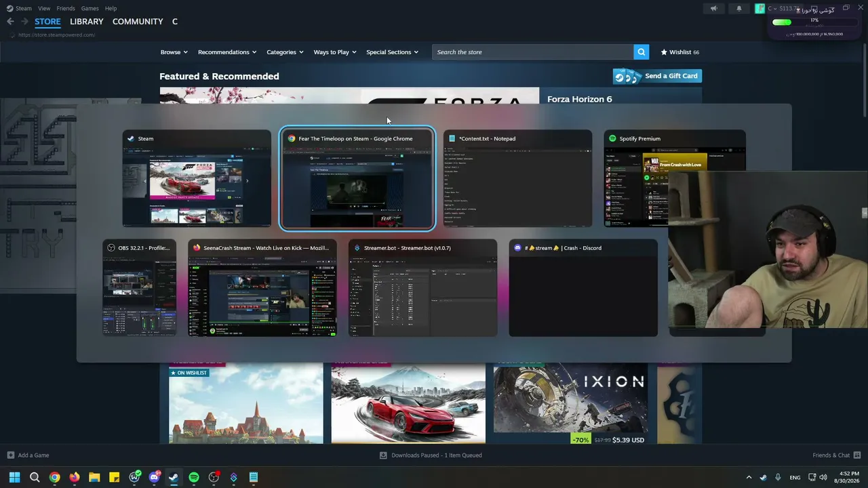Screen dimensions: 868x488
Task: Select the Steam window thumbnail in switcher
Action: point(197,179)
